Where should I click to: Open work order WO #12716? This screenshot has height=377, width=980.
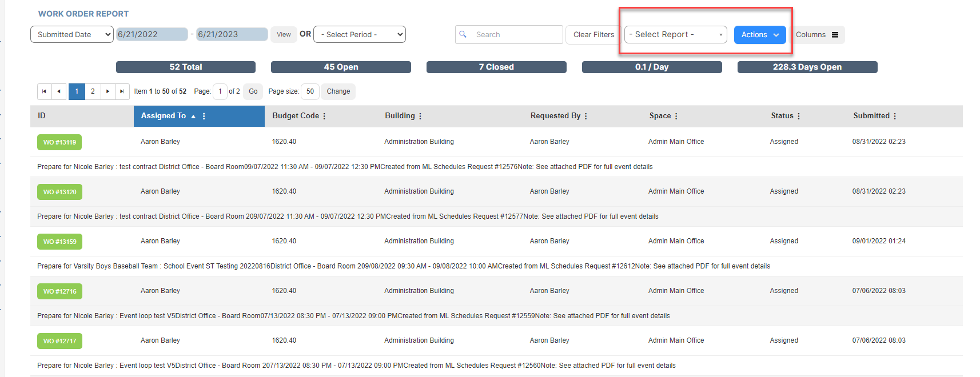(59, 291)
